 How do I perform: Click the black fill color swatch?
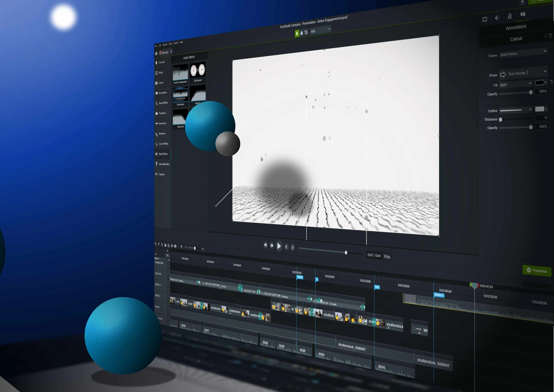539,82
